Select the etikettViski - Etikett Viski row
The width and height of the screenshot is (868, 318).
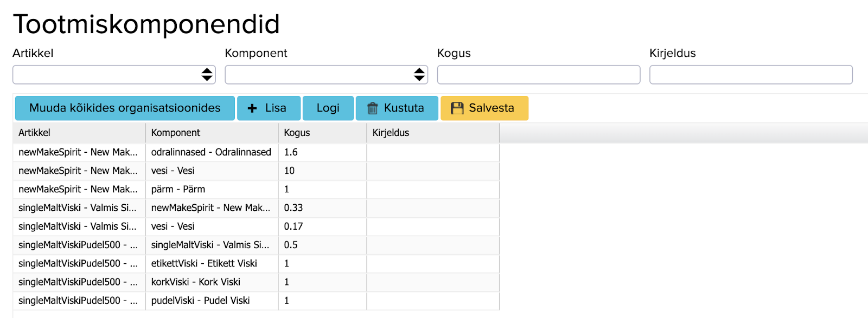coord(211,263)
